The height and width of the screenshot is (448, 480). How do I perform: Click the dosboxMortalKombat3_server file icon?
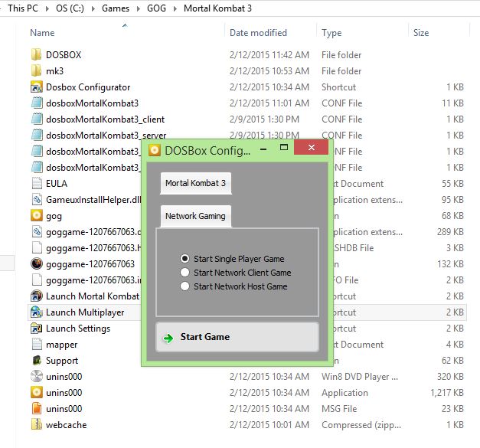tap(37, 136)
